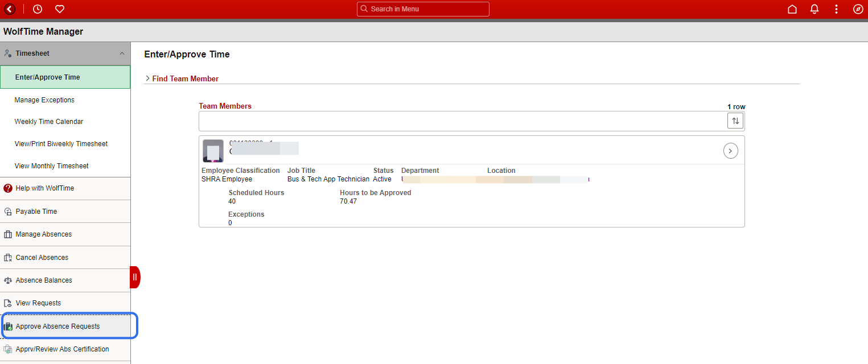Click the sort team members button
The height and width of the screenshot is (364, 868).
pyautogui.click(x=735, y=121)
